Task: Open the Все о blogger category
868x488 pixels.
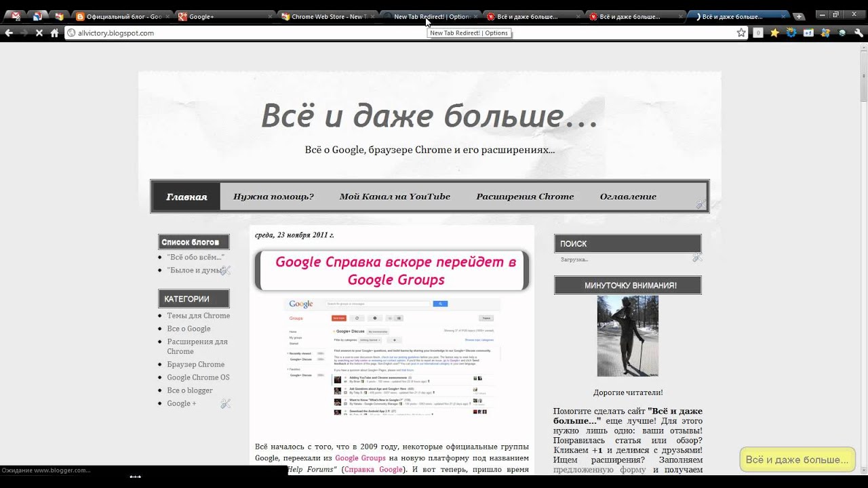Action: click(190, 390)
